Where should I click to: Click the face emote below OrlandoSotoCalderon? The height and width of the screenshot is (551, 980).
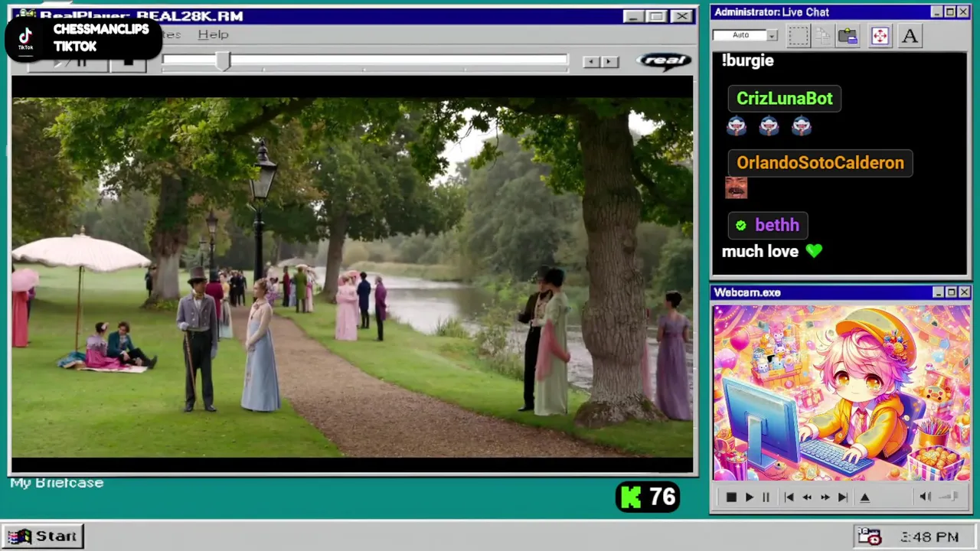736,188
